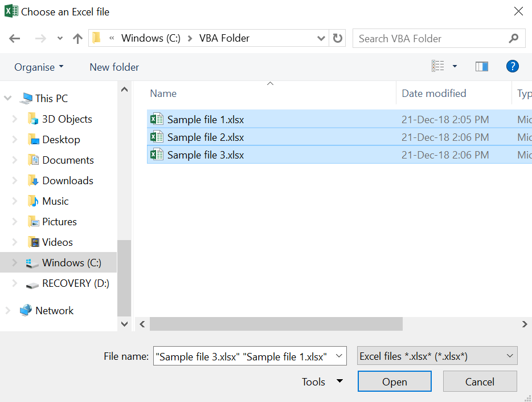Click the New folder command
The height and width of the screenshot is (402, 532).
pyautogui.click(x=113, y=67)
